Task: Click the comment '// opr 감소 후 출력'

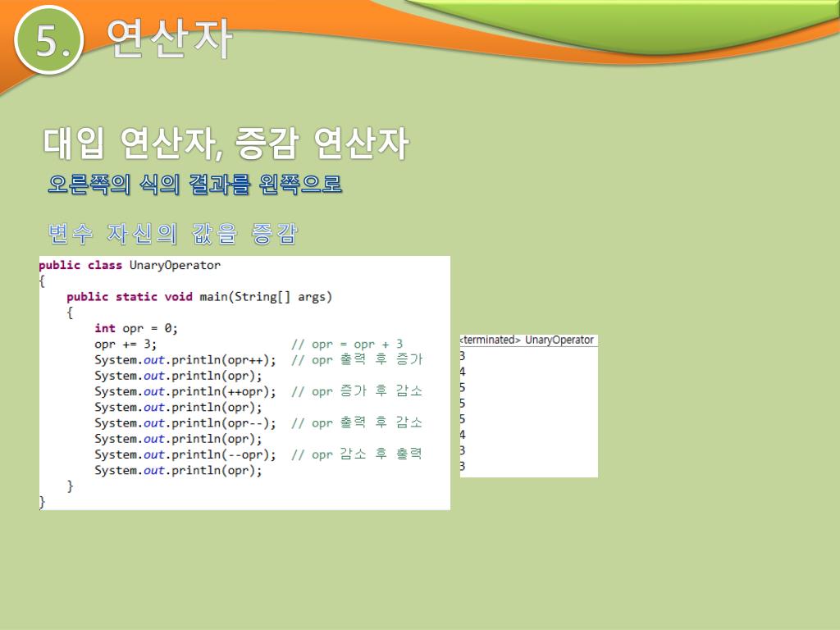Action: [357, 454]
